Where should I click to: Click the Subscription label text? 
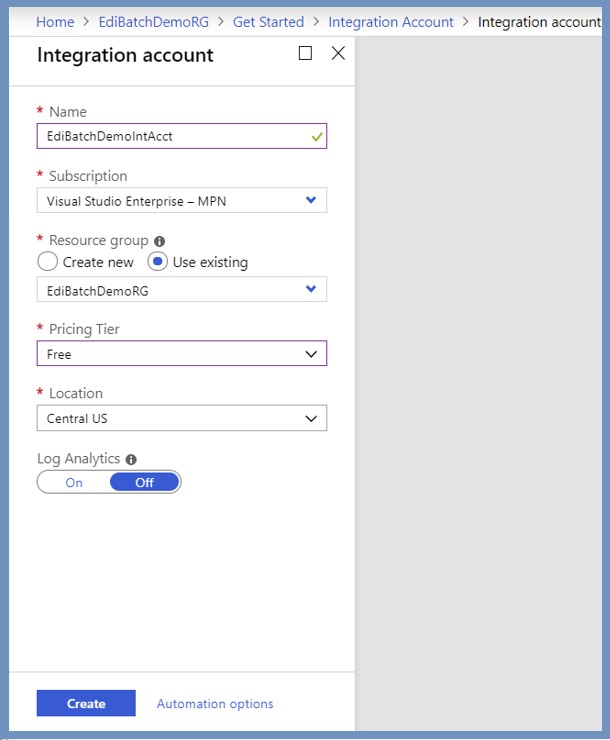[x=88, y=176]
